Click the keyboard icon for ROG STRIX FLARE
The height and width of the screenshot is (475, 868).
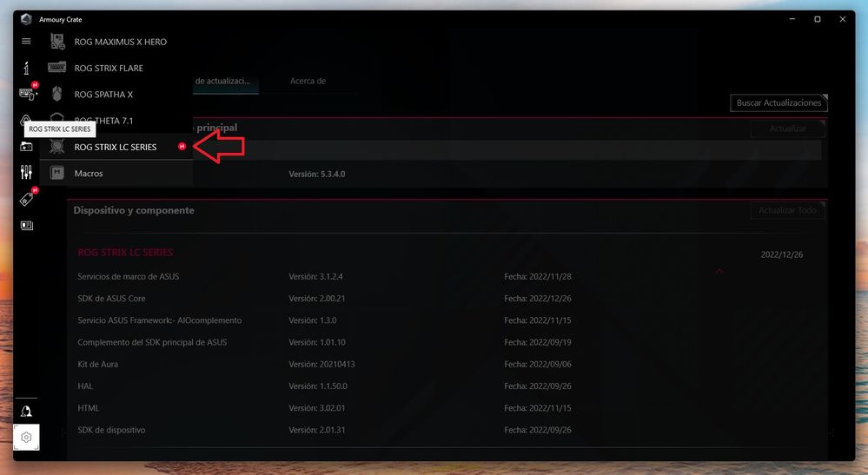pyautogui.click(x=57, y=68)
